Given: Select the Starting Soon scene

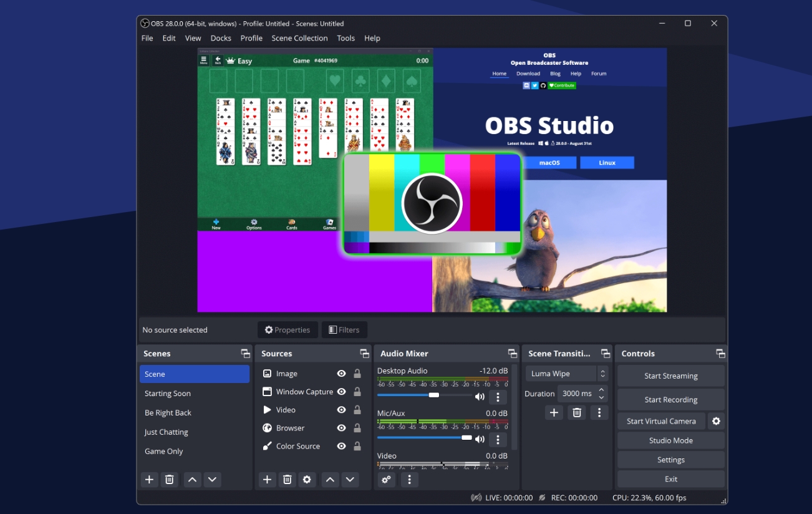Looking at the screenshot, I should coord(195,394).
